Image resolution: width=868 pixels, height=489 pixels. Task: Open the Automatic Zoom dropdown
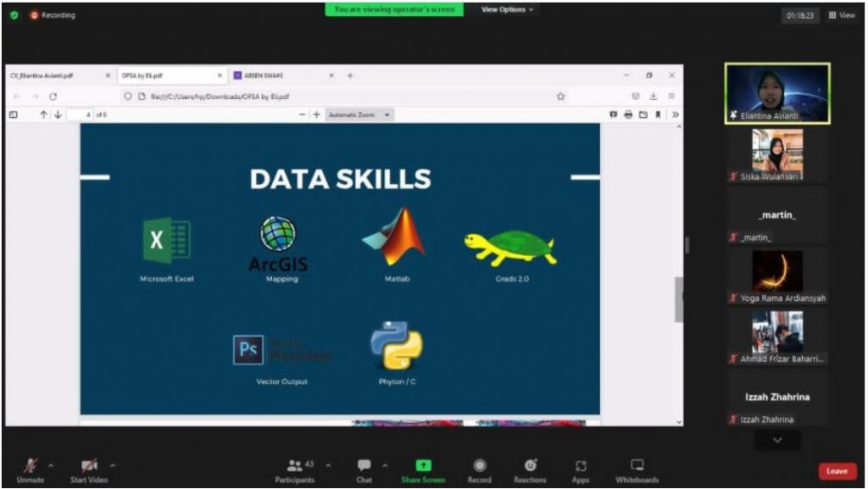(x=359, y=114)
